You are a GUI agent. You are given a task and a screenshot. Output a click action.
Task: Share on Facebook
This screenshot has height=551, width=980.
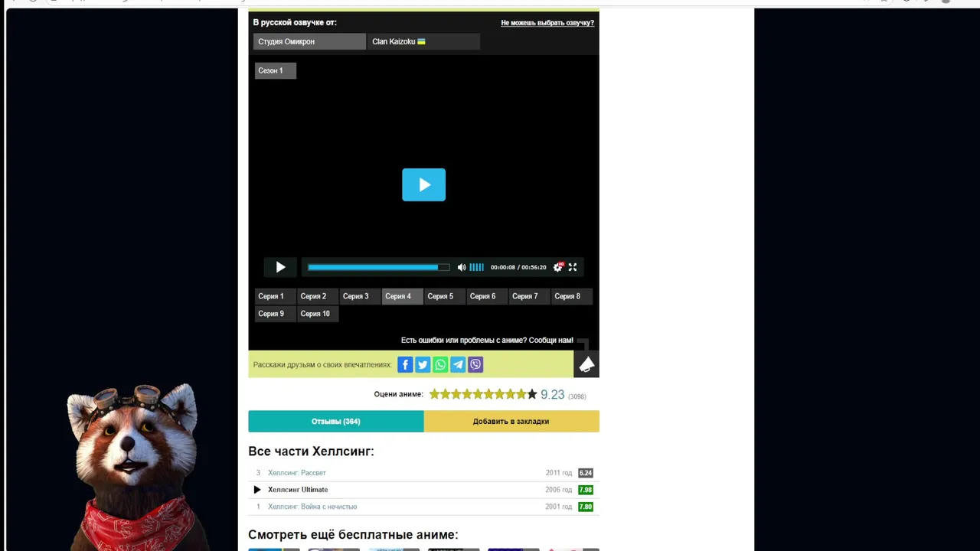pos(405,365)
